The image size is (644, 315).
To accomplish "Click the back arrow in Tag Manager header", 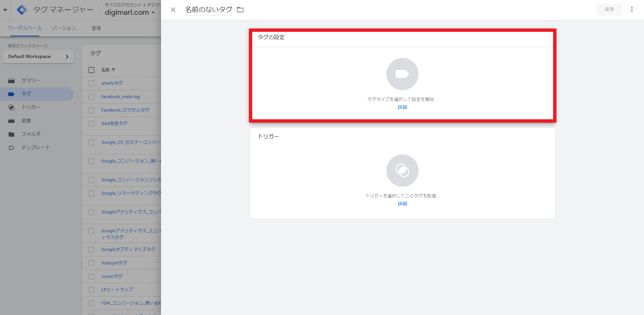I will tap(5, 10).
